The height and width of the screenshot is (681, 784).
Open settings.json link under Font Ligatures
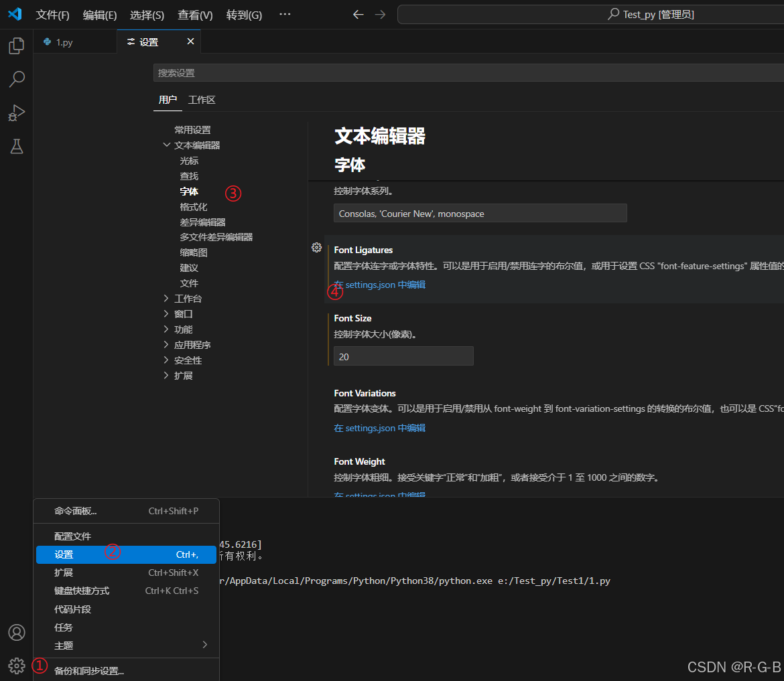pos(379,285)
